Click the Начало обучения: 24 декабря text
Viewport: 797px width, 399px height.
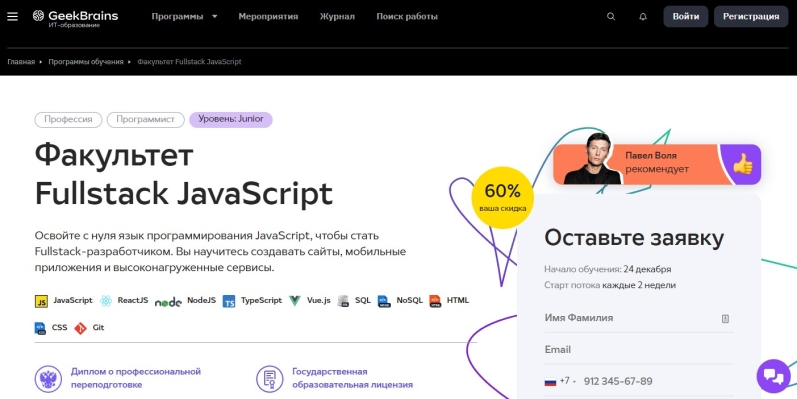607,269
